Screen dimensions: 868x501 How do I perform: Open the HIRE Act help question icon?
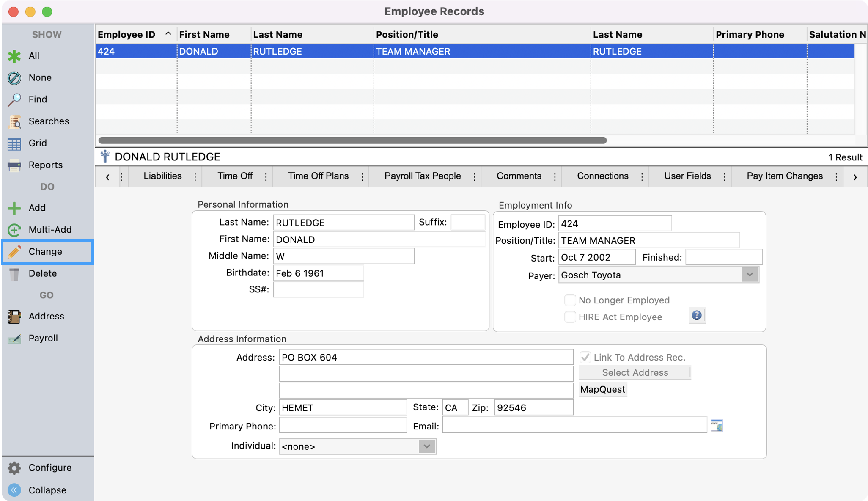point(697,316)
